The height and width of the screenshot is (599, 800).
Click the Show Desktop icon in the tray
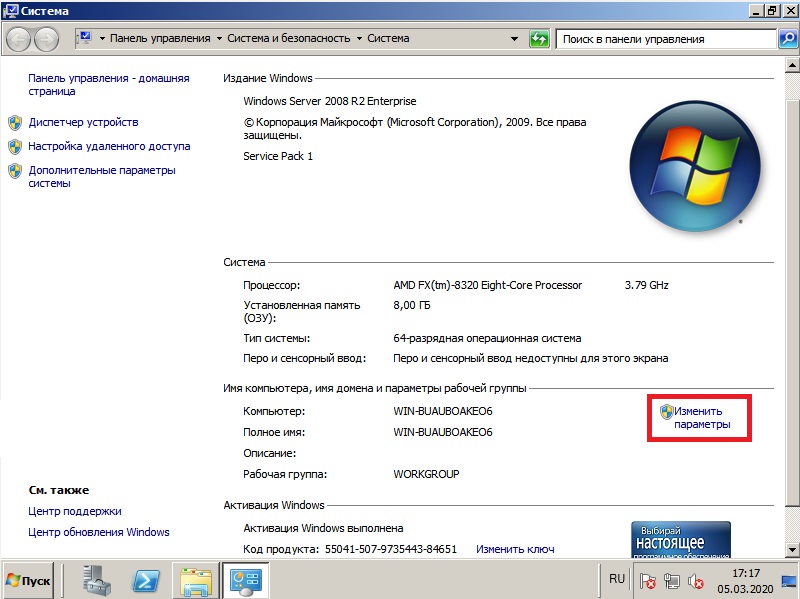[790, 581]
